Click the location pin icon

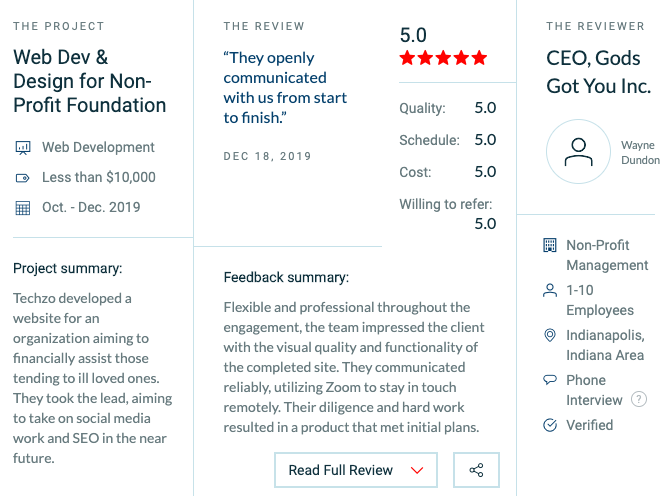tap(550, 335)
